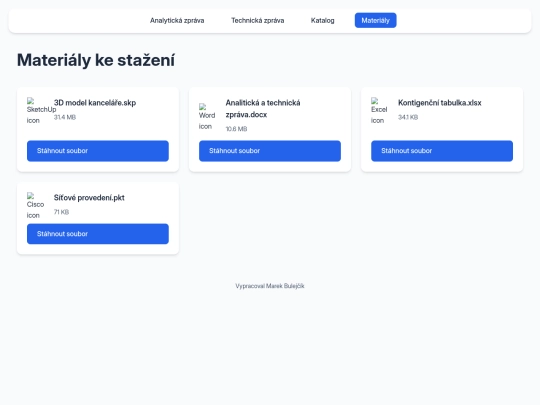This screenshot has width=540, height=405.
Task: Click the 34.1 KB file size
Action: tap(408, 117)
